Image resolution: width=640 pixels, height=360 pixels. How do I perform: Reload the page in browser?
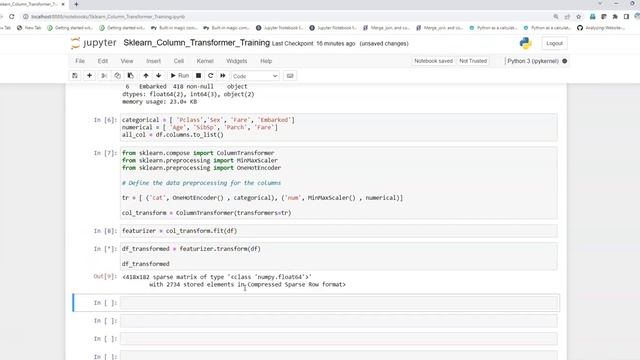coord(11,17)
